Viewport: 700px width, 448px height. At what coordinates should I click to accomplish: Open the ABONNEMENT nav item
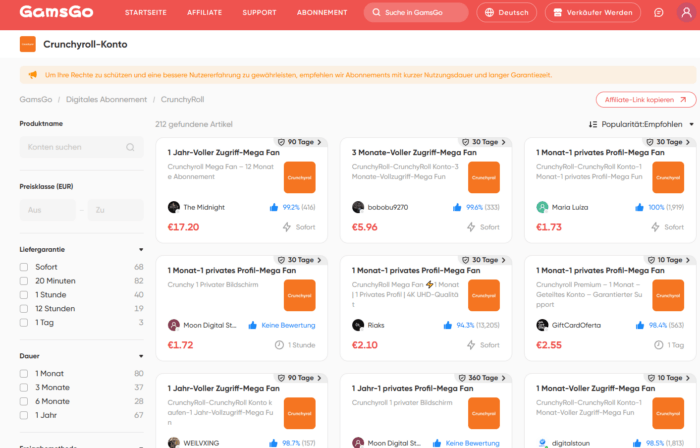click(322, 12)
